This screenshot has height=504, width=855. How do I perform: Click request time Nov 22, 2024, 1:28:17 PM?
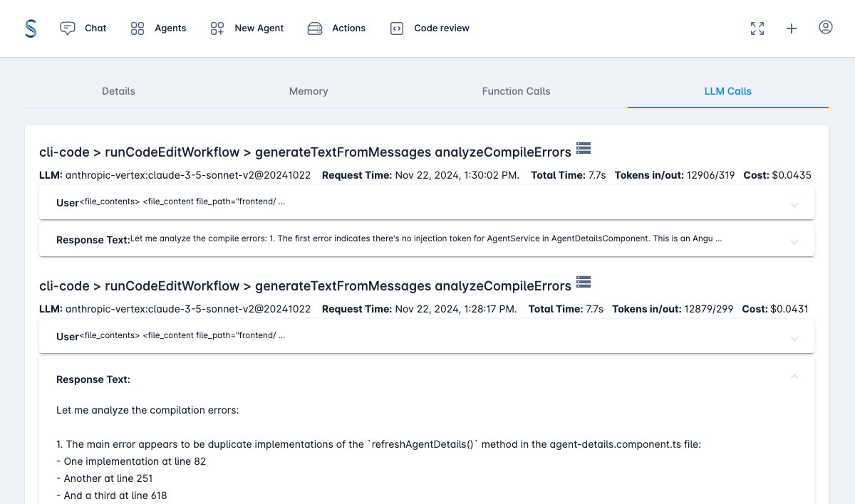(456, 309)
